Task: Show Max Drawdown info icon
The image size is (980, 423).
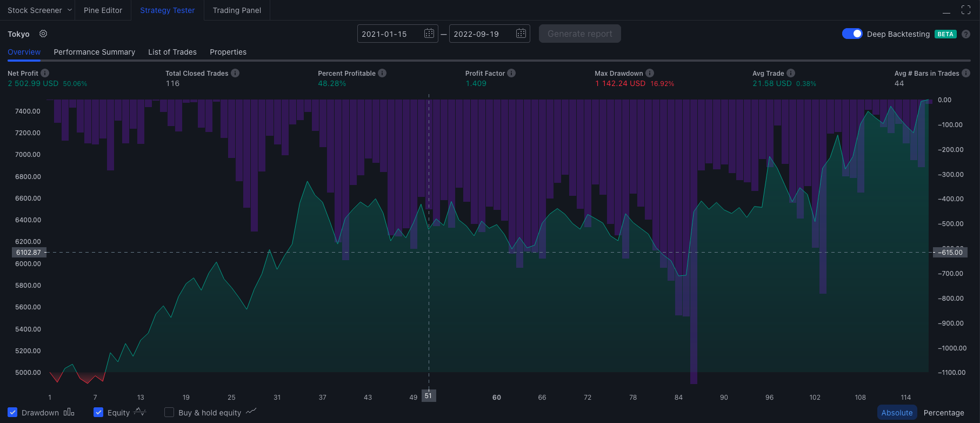Action: (650, 73)
